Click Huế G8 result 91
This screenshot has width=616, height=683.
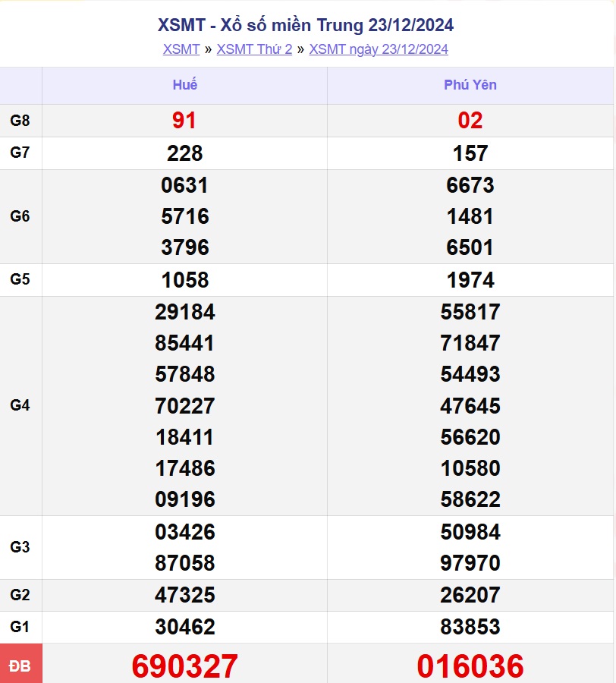184,121
